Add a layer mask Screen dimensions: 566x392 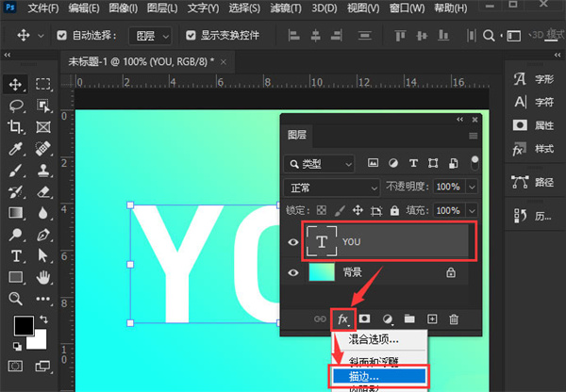point(364,318)
